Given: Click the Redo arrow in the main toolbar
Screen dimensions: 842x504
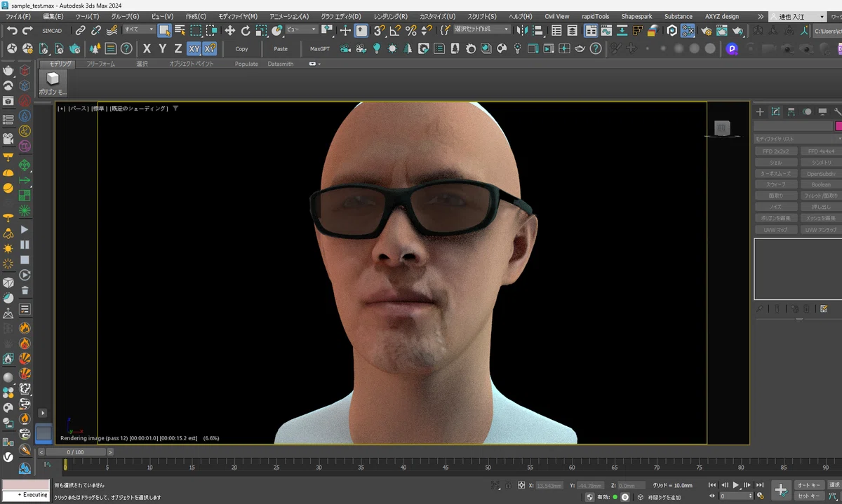Looking at the screenshot, I should tap(27, 30).
